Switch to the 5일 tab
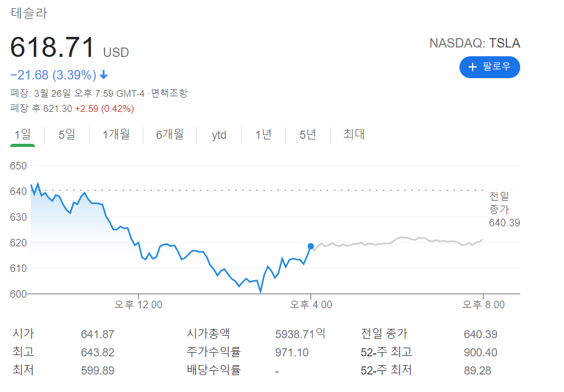This screenshot has width=564, height=392. 67,135
